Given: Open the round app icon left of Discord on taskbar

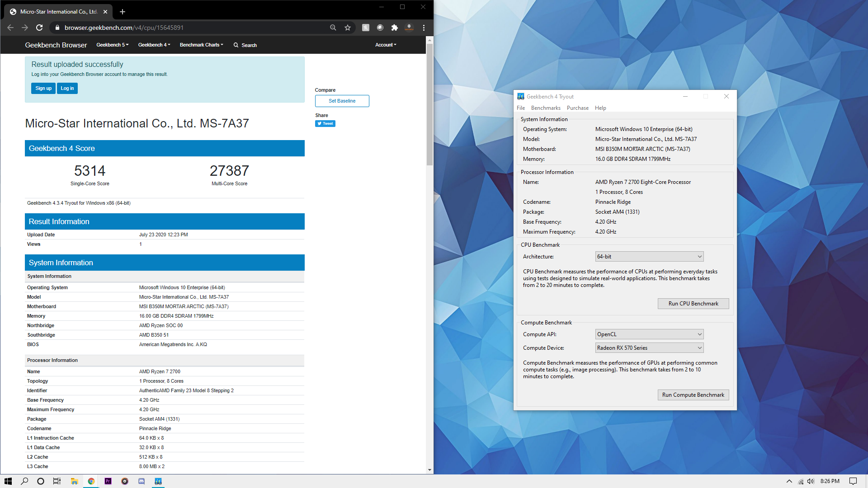Looking at the screenshot, I should tap(125, 481).
